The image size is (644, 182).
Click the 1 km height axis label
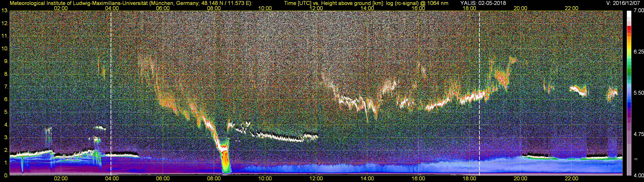pos(6,163)
